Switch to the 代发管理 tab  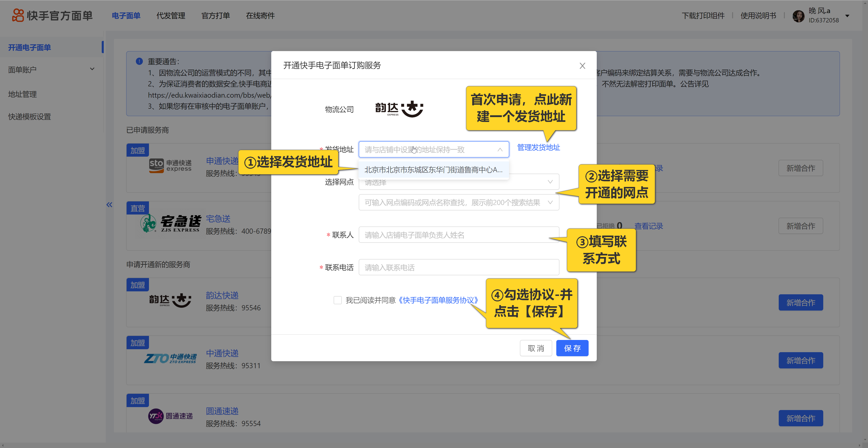[170, 16]
